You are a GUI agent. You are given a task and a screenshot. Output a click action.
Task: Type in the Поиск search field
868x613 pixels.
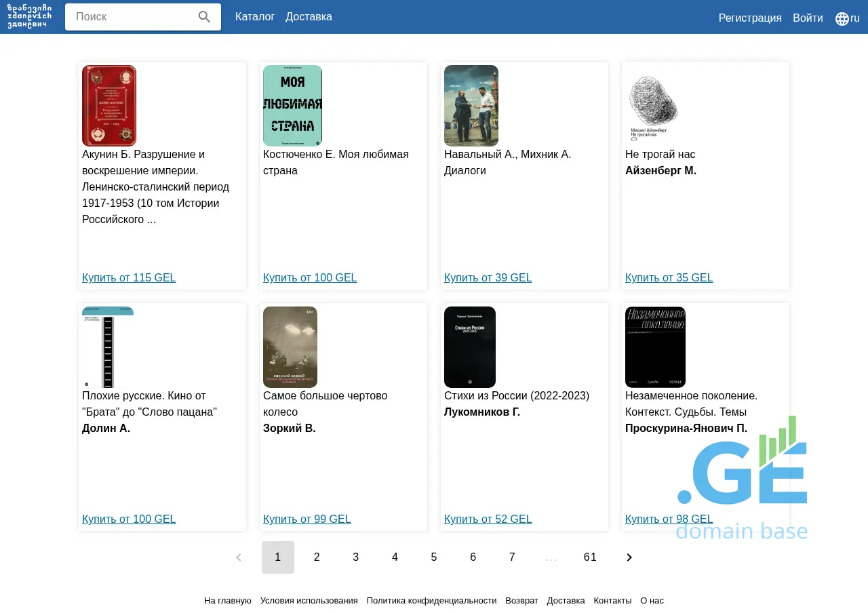[132, 17]
